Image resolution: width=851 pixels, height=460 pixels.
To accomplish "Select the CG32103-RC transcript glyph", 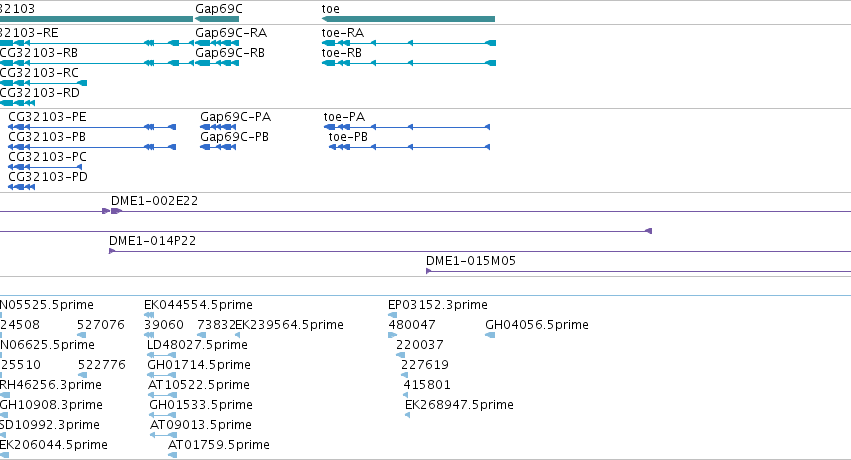I will tap(43, 83).
